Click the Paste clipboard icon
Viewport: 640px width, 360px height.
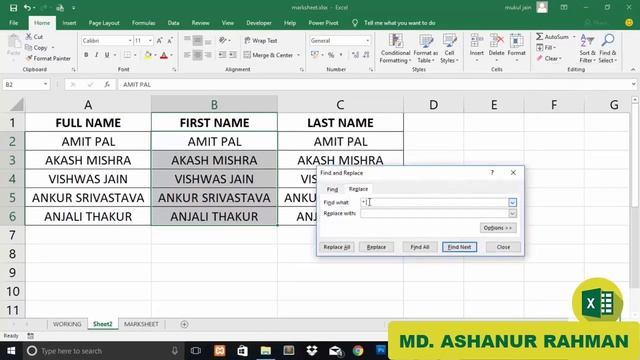coord(14,42)
